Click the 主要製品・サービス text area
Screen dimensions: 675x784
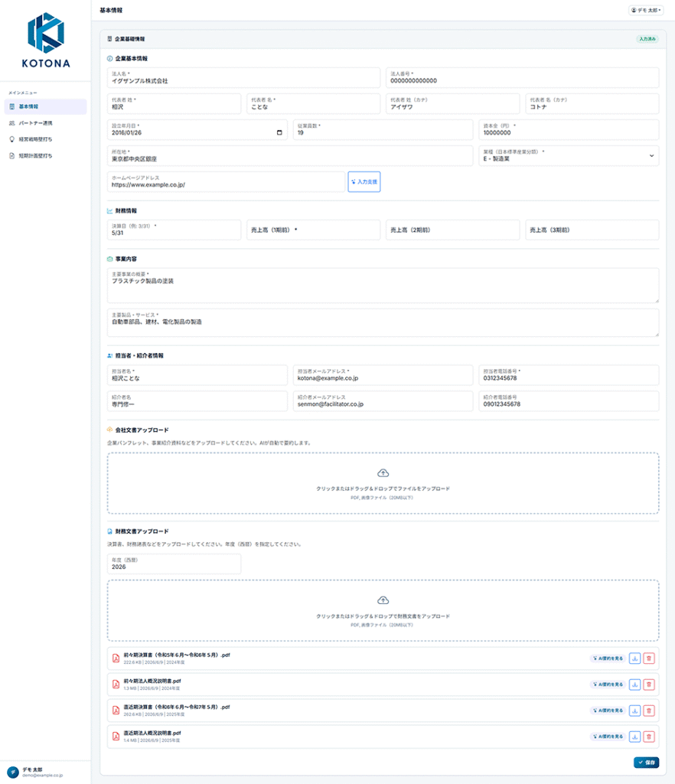pyautogui.click(x=383, y=323)
